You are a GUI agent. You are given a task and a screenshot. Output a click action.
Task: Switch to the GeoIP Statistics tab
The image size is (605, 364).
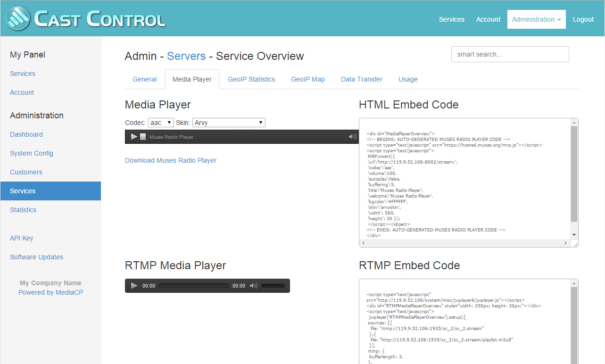pos(251,79)
